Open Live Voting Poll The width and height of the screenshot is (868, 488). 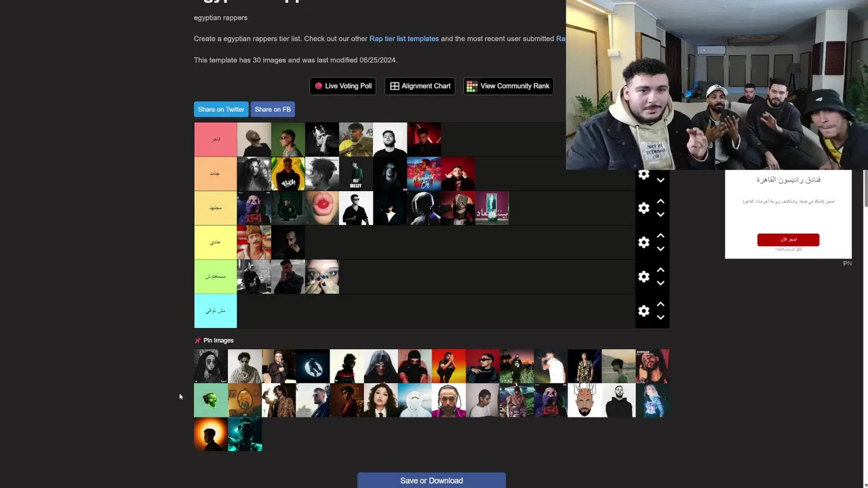(343, 86)
